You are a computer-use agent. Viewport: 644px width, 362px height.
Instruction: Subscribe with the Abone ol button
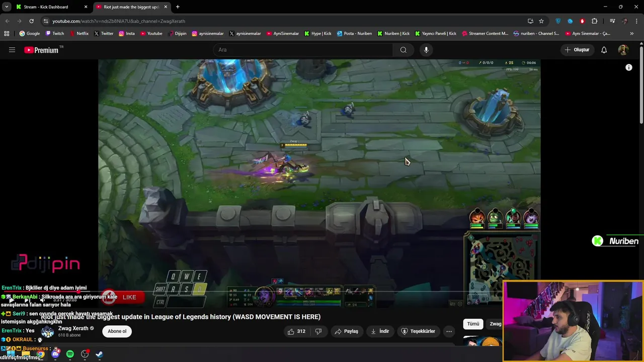point(117,331)
